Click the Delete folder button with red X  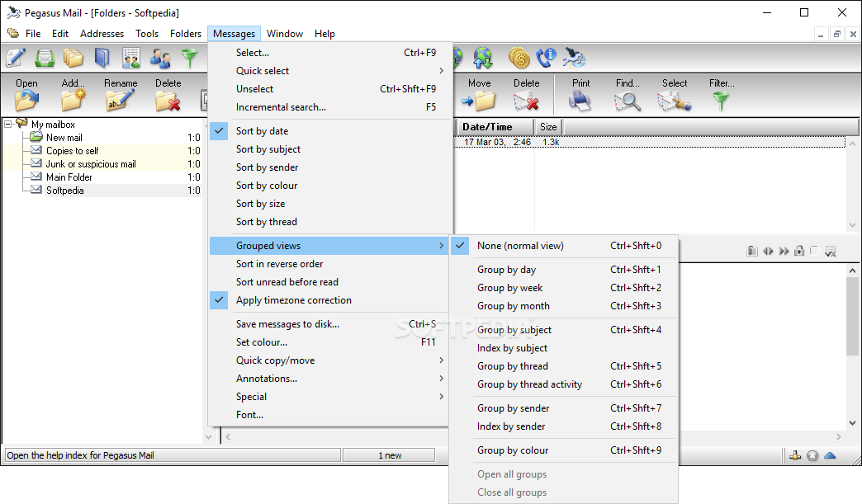[x=168, y=94]
